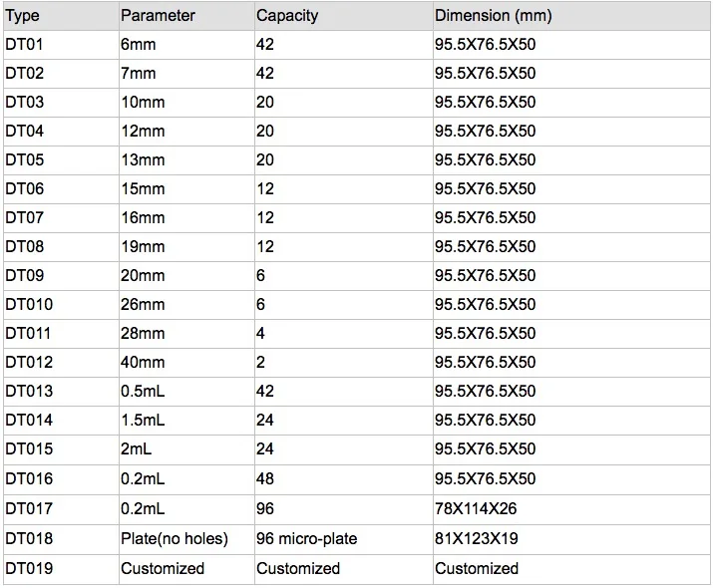Click the DT01 type cell

click(24, 45)
